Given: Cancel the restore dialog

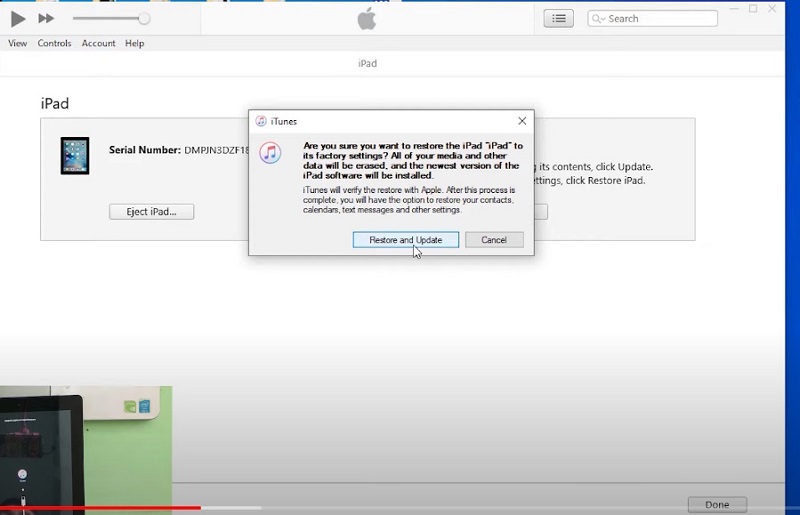Looking at the screenshot, I should pos(494,240).
